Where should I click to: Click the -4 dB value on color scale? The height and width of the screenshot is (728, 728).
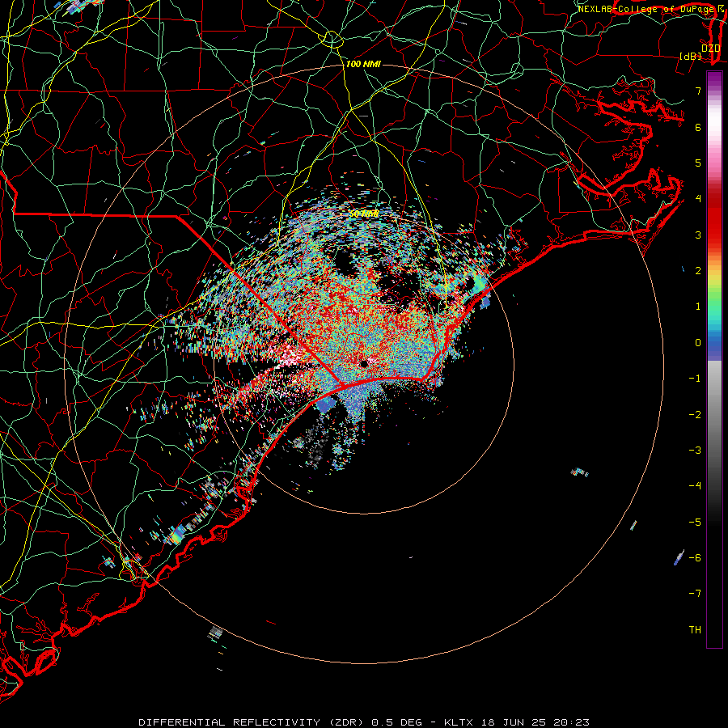tap(695, 486)
